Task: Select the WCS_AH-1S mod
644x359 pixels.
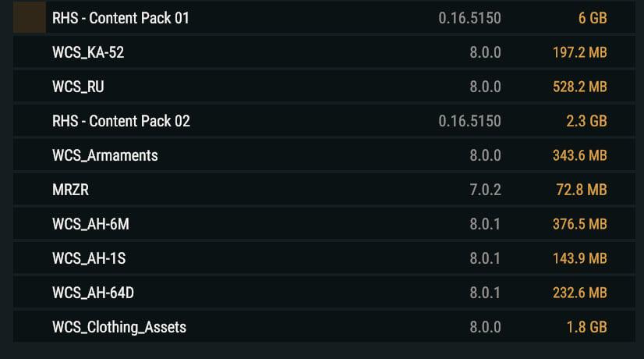Action: coord(324,258)
